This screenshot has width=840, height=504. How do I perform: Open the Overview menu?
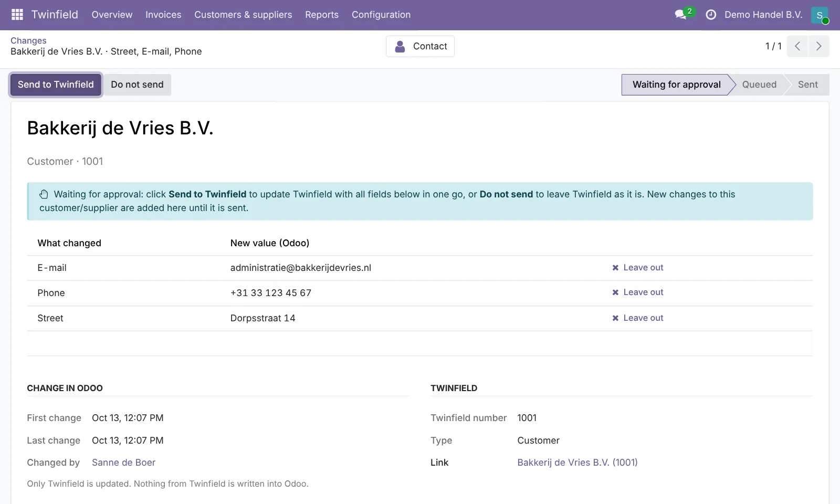pyautogui.click(x=112, y=15)
